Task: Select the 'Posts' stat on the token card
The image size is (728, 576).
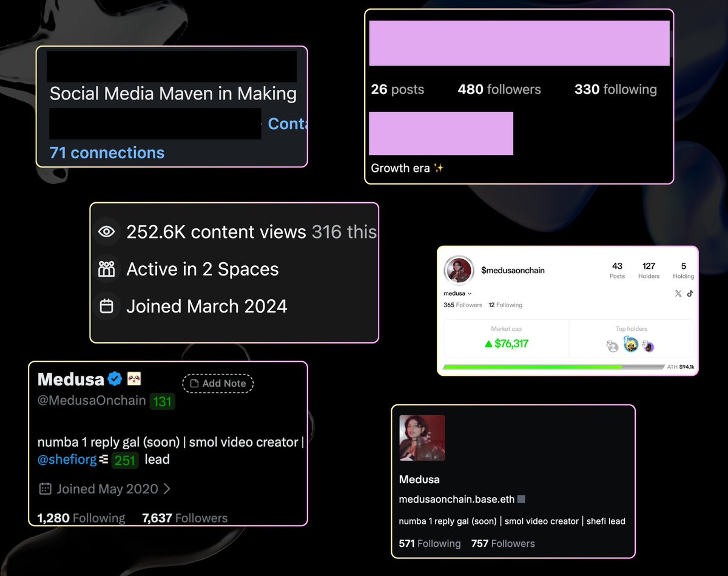Action: [x=617, y=271]
